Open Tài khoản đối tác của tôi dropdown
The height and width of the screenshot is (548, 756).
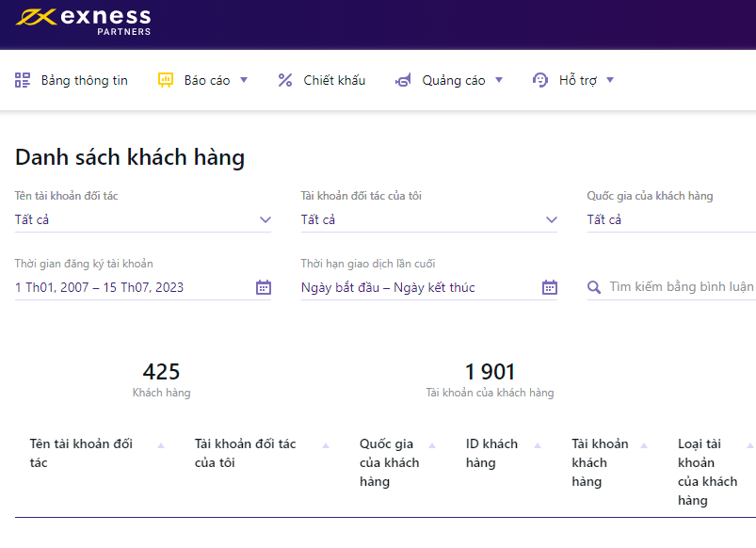pos(429,220)
